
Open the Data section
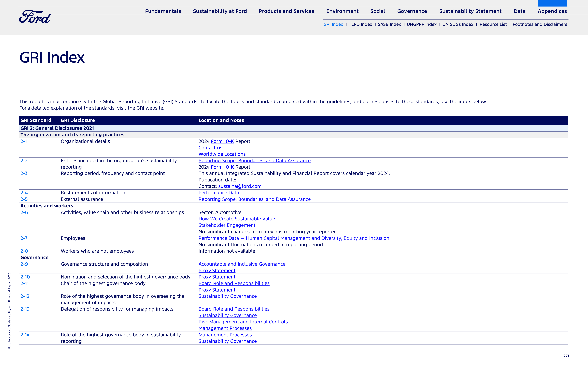(519, 11)
